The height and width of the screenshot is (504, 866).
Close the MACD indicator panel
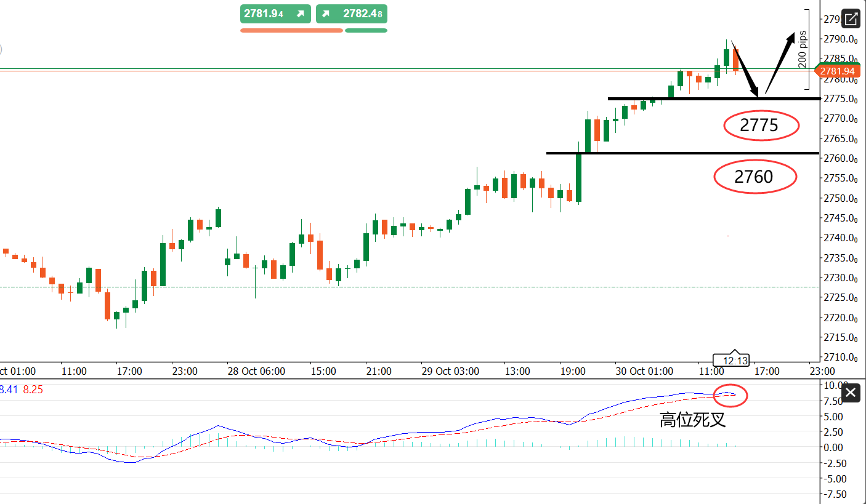click(851, 393)
